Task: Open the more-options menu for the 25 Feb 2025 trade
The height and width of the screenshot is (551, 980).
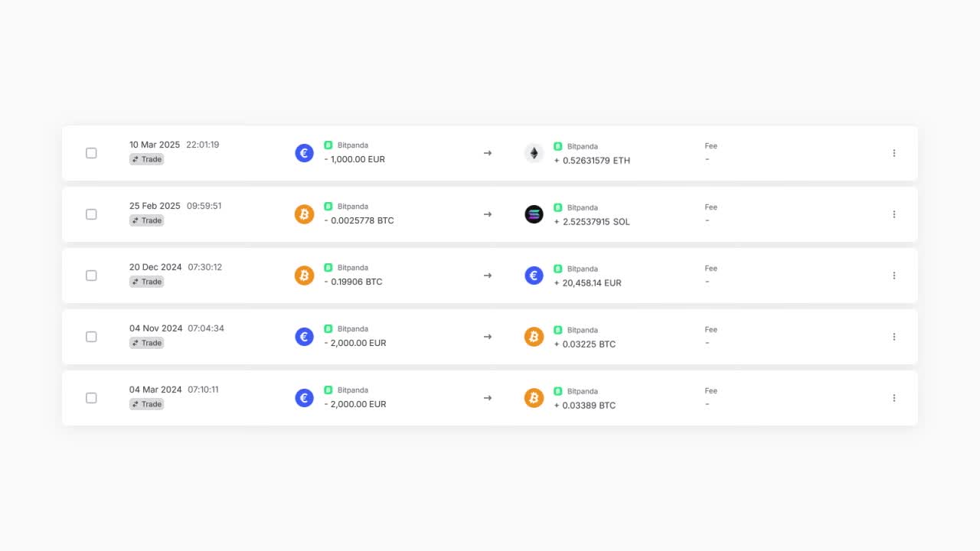Action: pos(893,214)
